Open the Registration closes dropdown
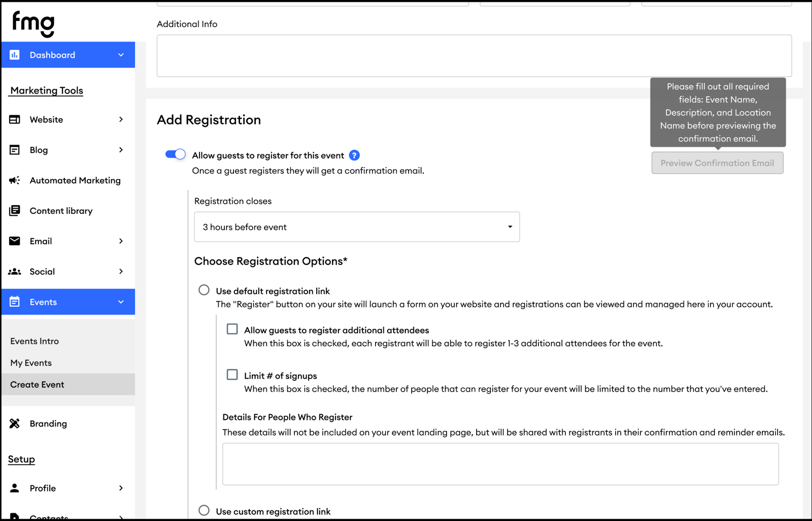 pos(357,227)
